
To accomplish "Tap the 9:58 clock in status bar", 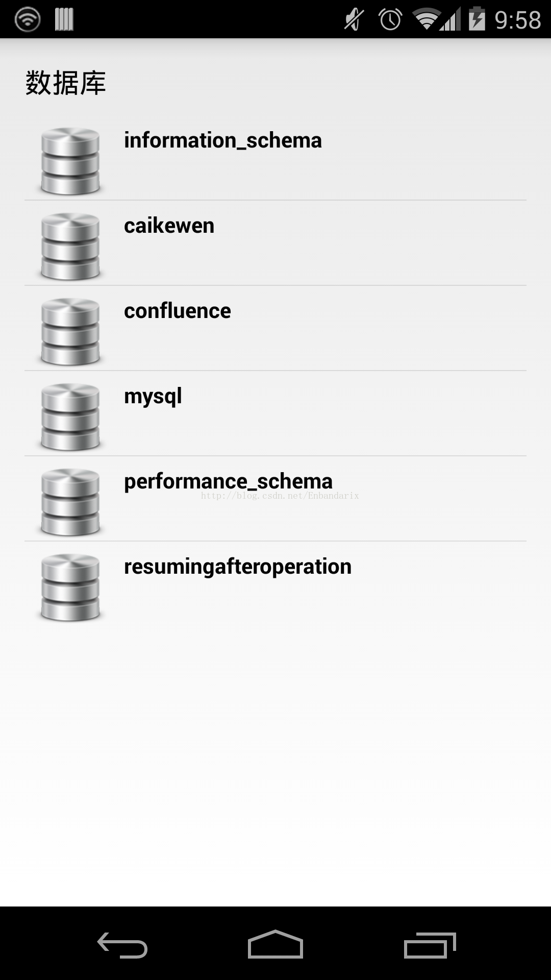I will pyautogui.click(x=517, y=20).
